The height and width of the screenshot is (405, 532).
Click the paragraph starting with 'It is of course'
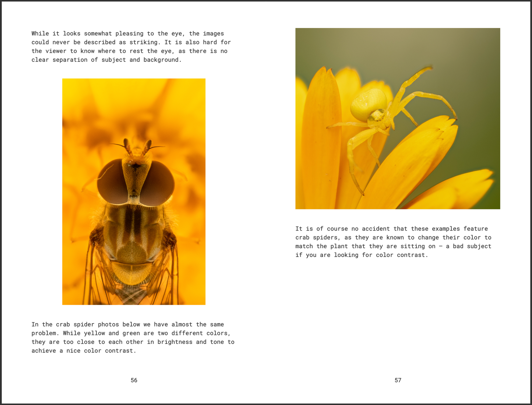(x=393, y=242)
